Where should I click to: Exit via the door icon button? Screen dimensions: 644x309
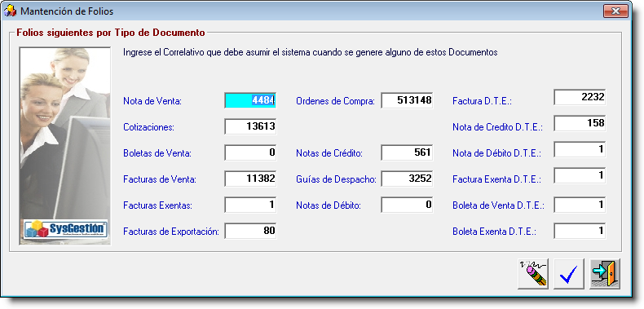click(x=605, y=274)
